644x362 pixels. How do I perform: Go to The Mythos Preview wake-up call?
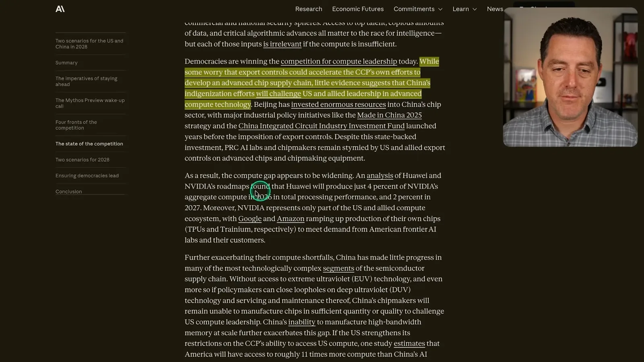click(90, 103)
